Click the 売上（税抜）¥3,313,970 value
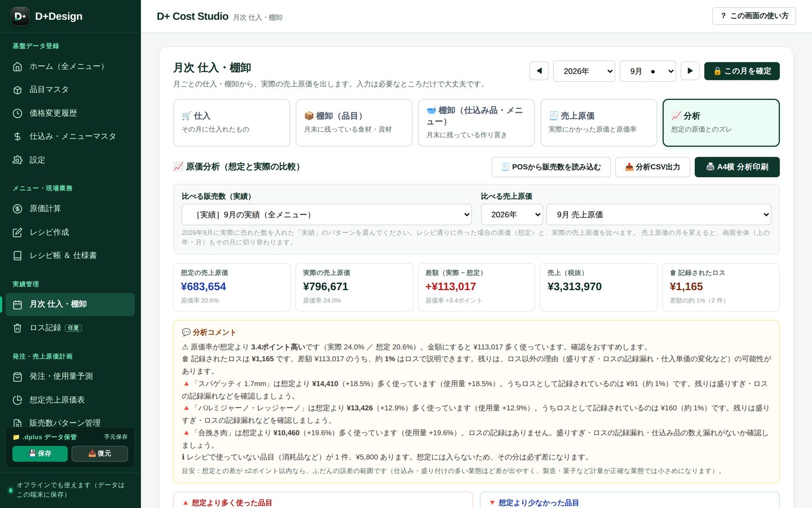The width and height of the screenshot is (812, 508). coord(575,287)
